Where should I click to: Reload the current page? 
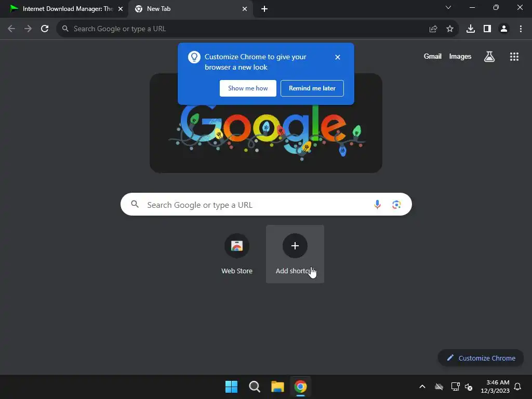[x=45, y=29]
